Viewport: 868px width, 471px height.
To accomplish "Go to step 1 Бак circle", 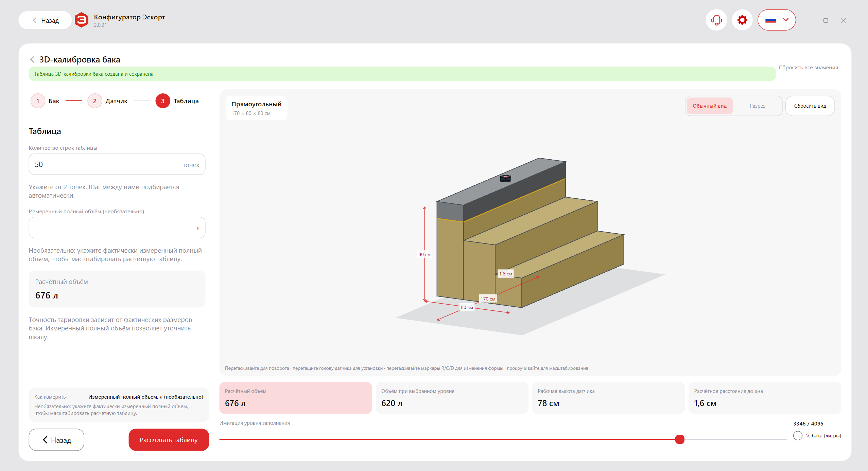I will click(38, 101).
